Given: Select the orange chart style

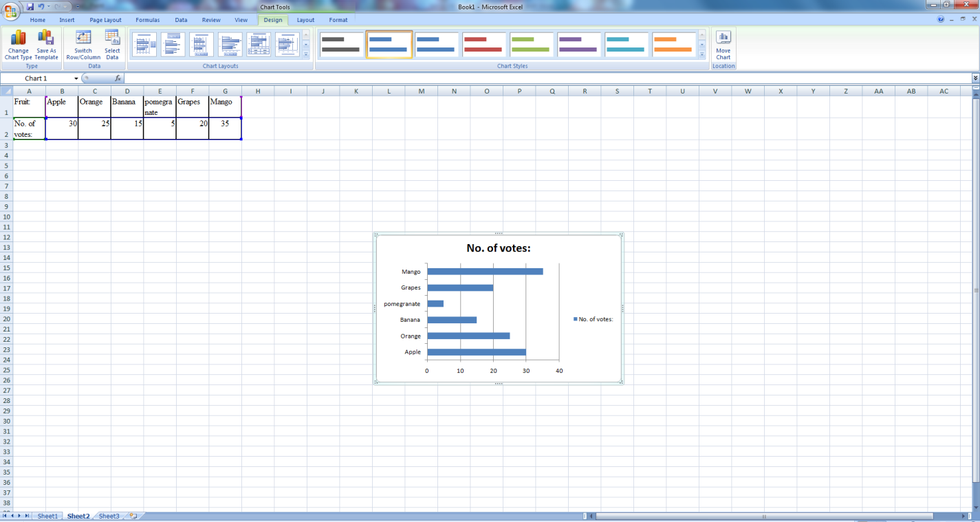Looking at the screenshot, I should click(x=673, y=45).
